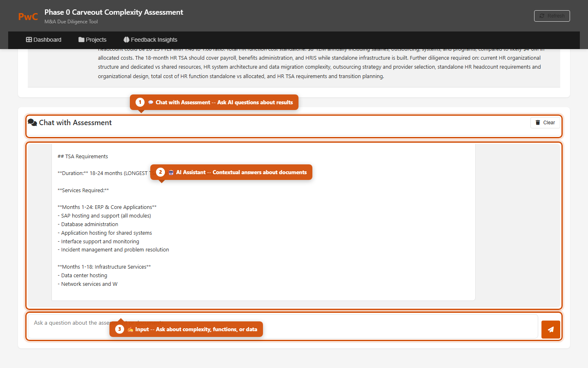Click the number 2 badge on AI Assistant tooltip
Screen dimensions: 588x368
160,172
